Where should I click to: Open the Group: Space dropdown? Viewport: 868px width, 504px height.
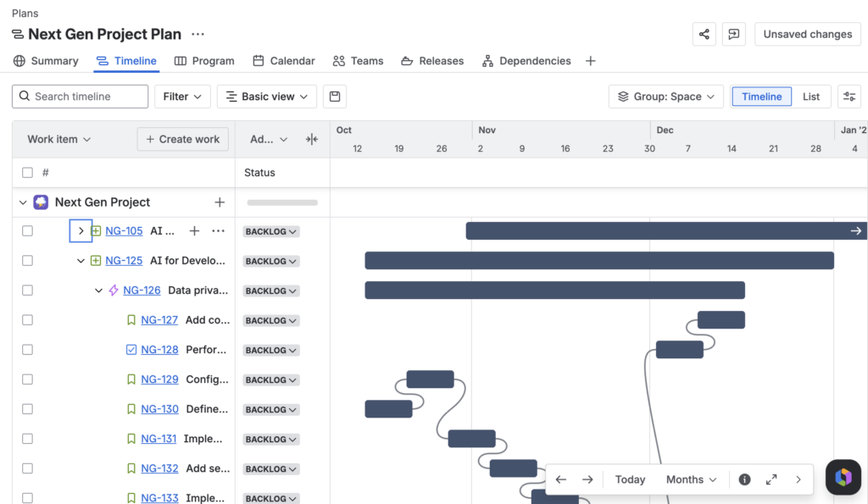pos(666,97)
